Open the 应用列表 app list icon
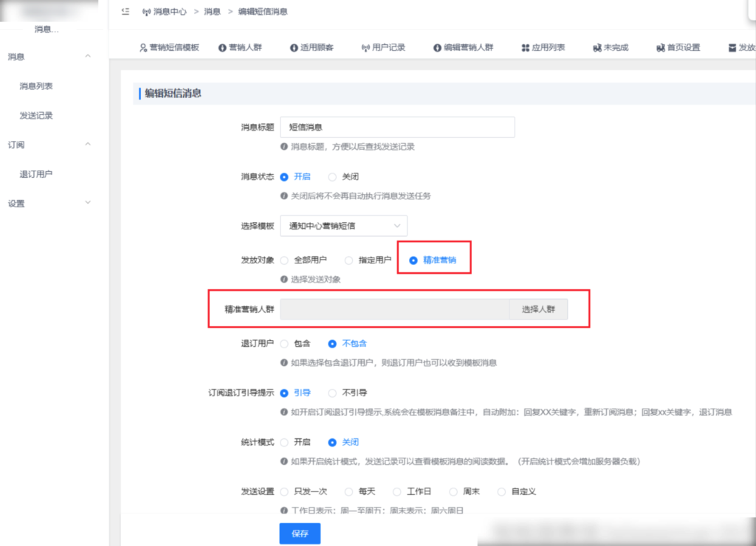 [526, 46]
